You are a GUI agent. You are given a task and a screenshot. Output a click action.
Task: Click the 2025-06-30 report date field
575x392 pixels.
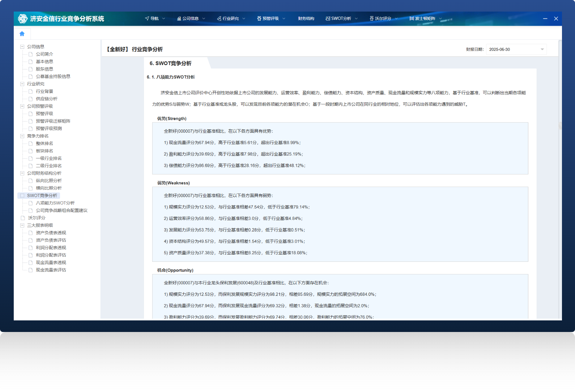click(x=512, y=50)
